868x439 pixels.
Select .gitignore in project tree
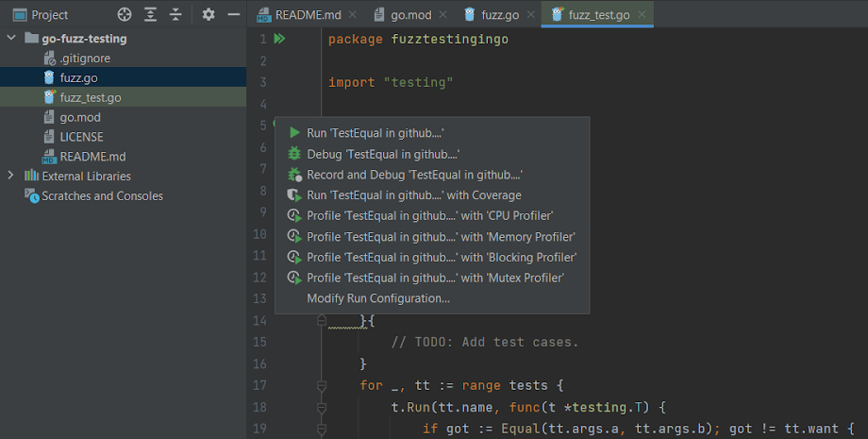tap(85, 59)
